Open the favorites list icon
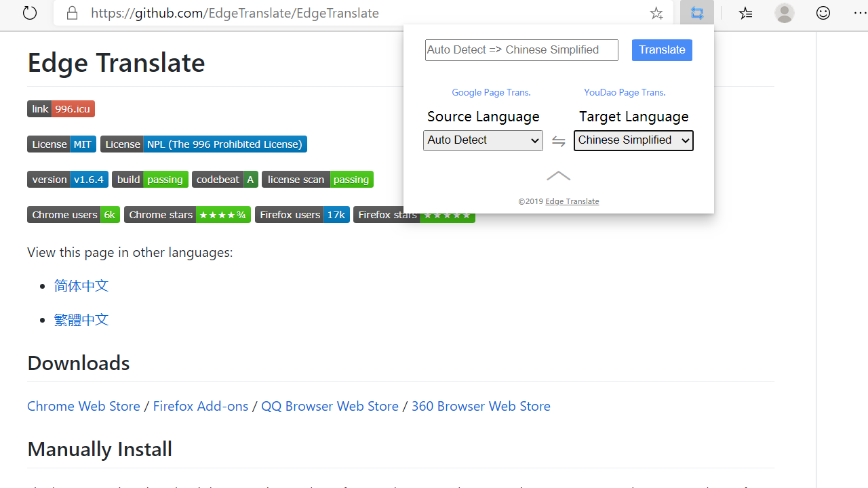This screenshot has height=488, width=868. (745, 13)
